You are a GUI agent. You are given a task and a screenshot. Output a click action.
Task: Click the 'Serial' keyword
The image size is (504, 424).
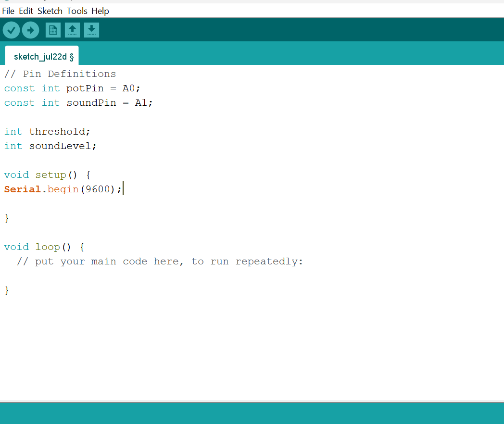23,189
